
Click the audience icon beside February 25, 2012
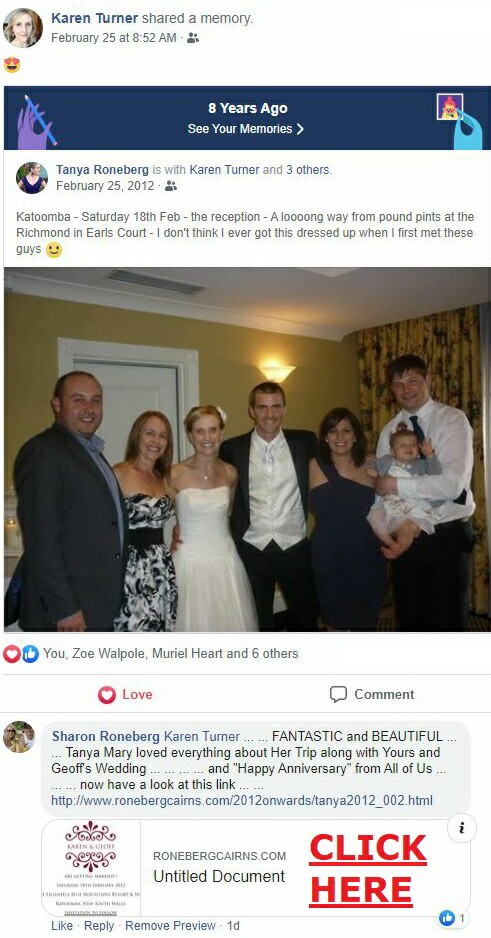[171, 186]
